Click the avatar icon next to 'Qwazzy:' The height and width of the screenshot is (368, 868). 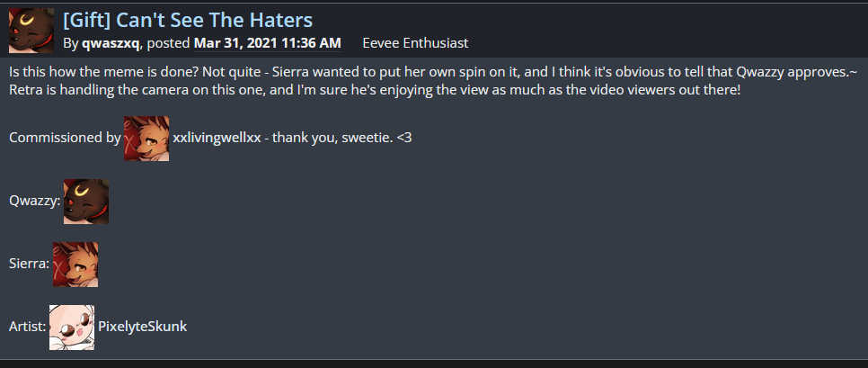86,202
